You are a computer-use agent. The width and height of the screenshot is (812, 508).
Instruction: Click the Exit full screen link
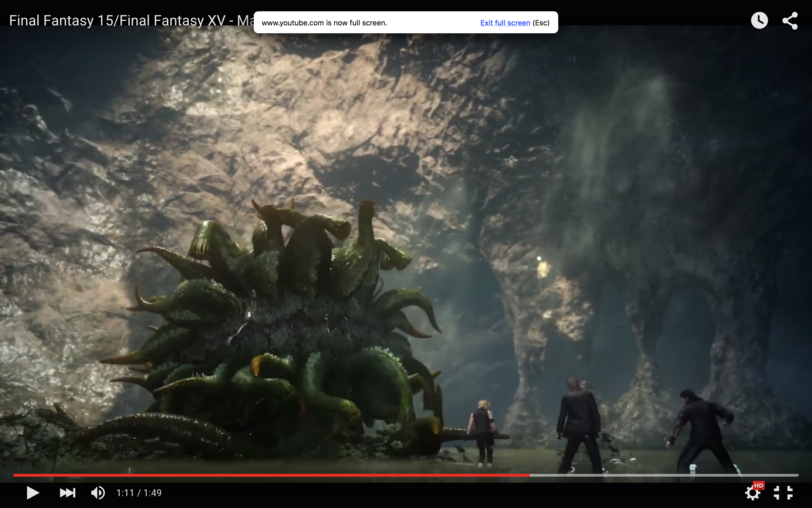pos(505,23)
